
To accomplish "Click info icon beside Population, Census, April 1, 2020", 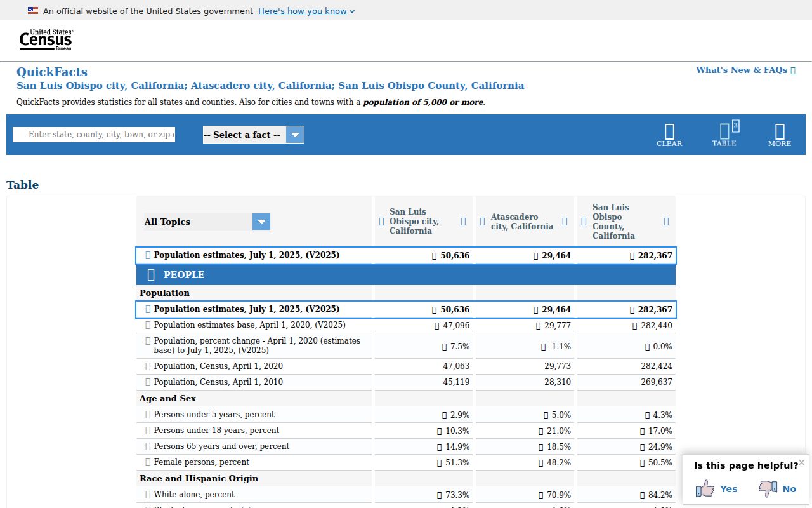I will (148, 366).
